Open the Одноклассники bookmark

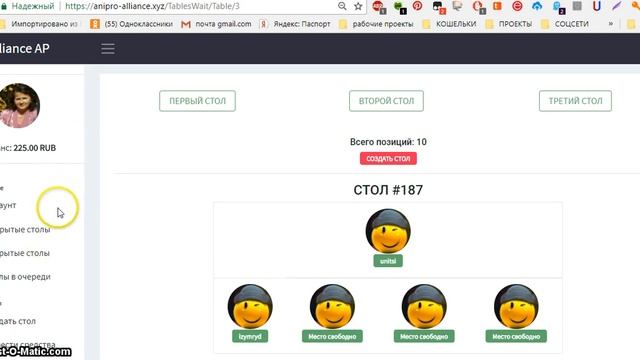coord(131,24)
